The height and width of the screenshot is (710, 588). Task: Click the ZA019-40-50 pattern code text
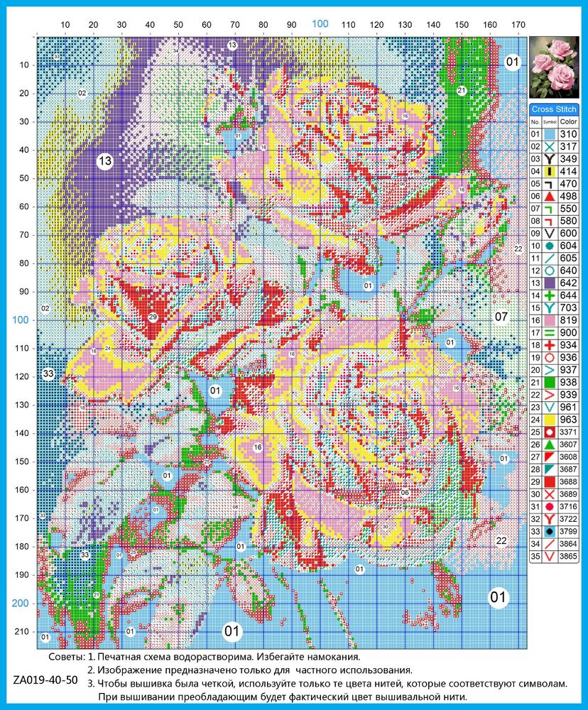(x=45, y=680)
